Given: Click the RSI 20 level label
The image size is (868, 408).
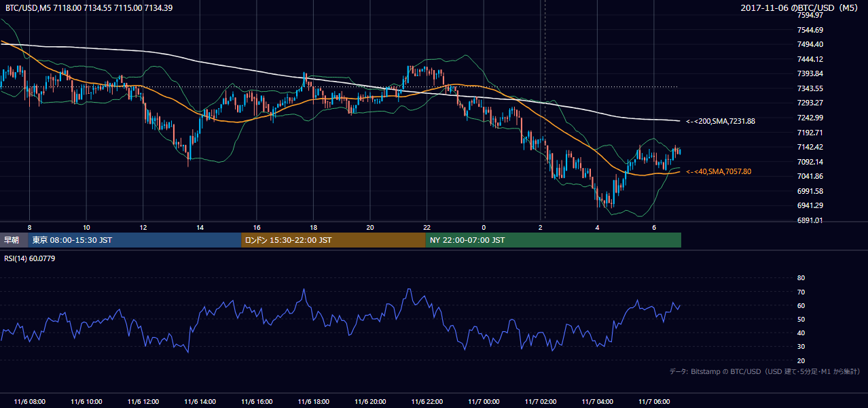Looking at the screenshot, I should (801, 360).
